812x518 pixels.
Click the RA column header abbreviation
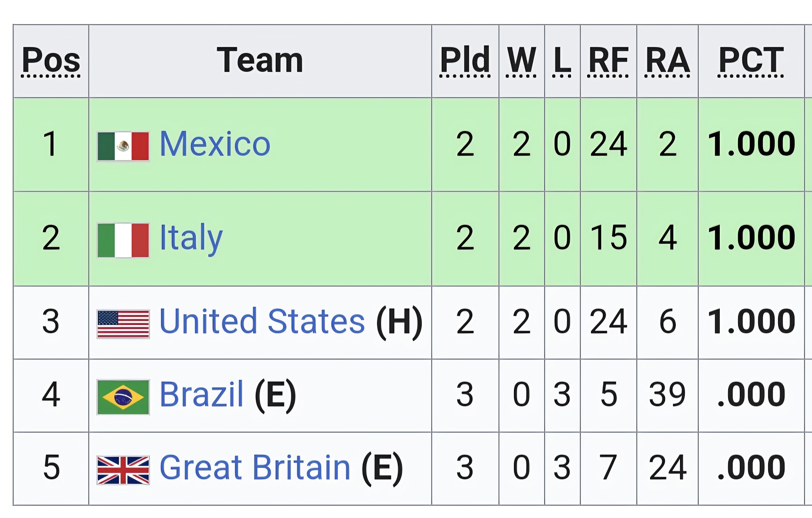(x=667, y=60)
